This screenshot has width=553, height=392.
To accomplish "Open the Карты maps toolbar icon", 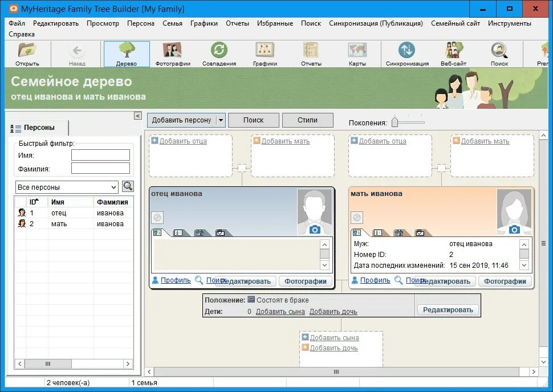I will [357, 54].
